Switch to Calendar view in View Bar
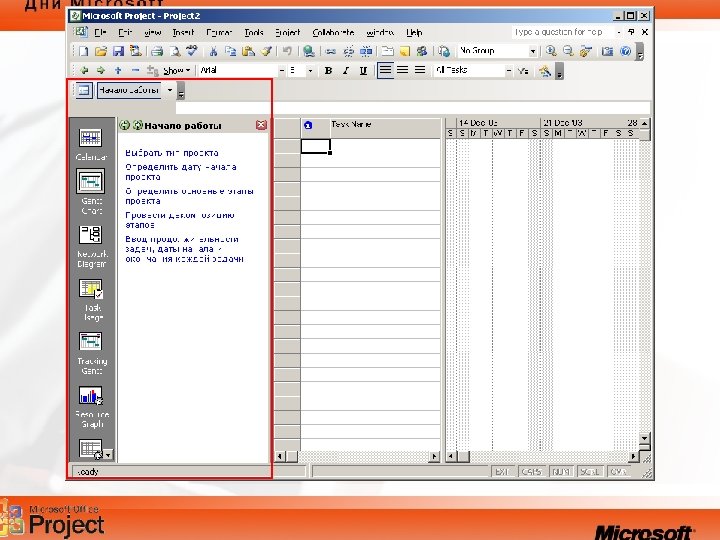 click(x=91, y=145)
